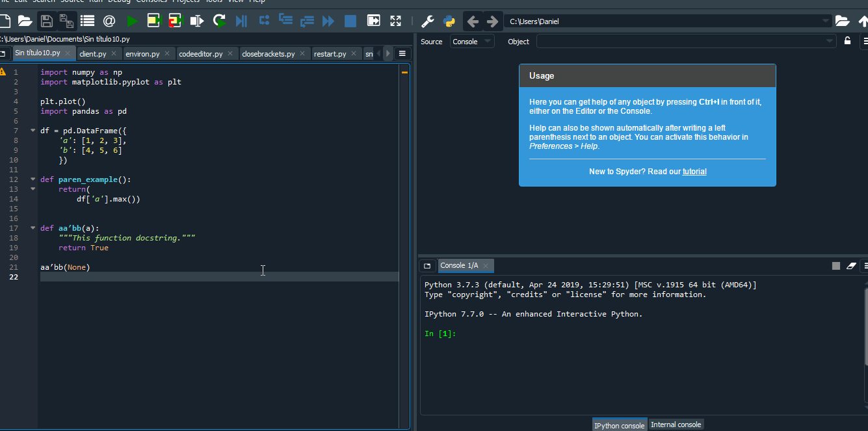The image size is (868, 431).
Task: Run the current cell
Action: pyautogui.click(x=153, y=21)
